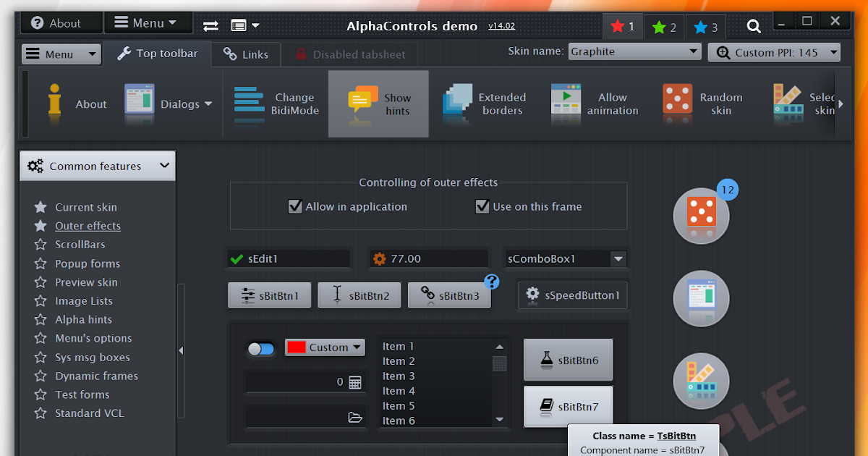Screen dimensions: 868x456
Task: Select the red star favorite 1
Action: (x=623, y=27)
